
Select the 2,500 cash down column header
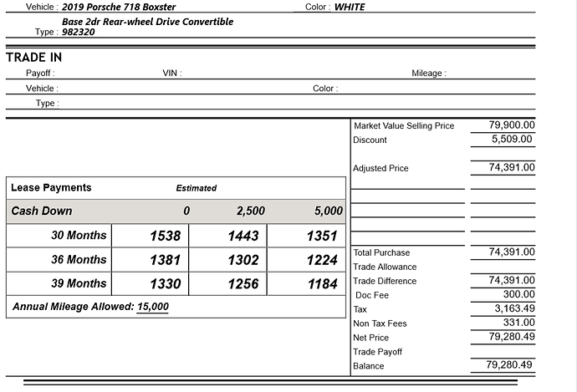250,211
